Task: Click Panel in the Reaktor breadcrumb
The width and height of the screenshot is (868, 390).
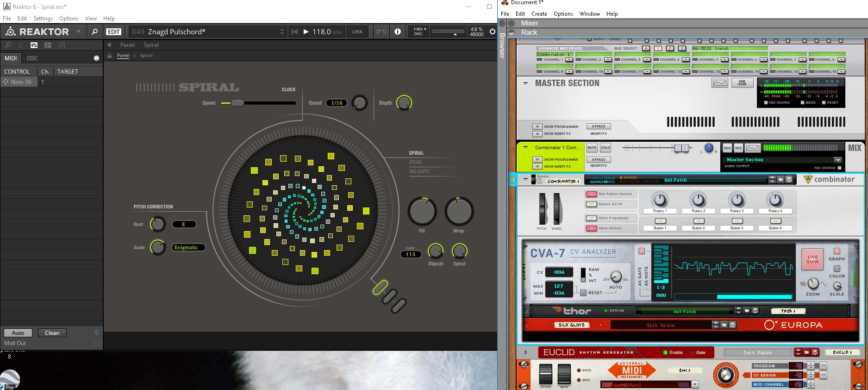Action: coord(123,56)
